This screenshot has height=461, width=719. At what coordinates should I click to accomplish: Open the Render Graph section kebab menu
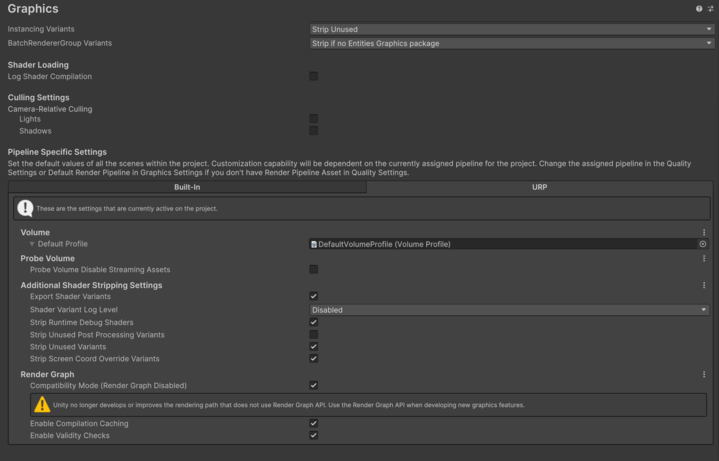click(x=704, y=375)
